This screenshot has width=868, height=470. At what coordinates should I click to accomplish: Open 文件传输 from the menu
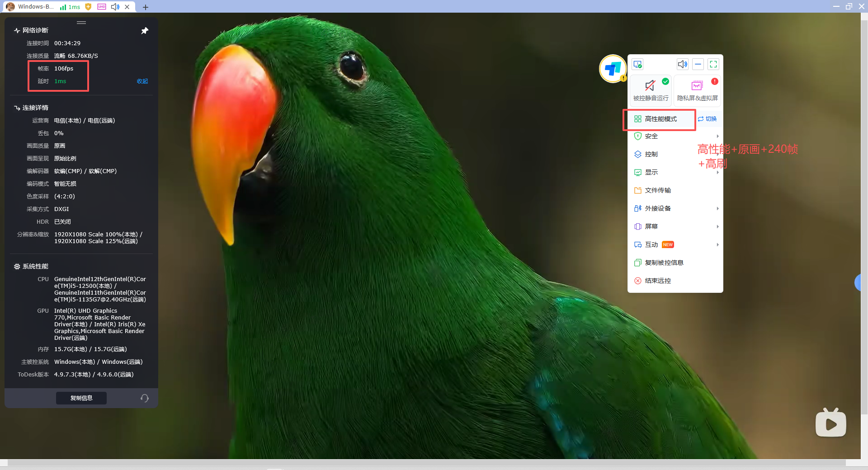[675, 190]
